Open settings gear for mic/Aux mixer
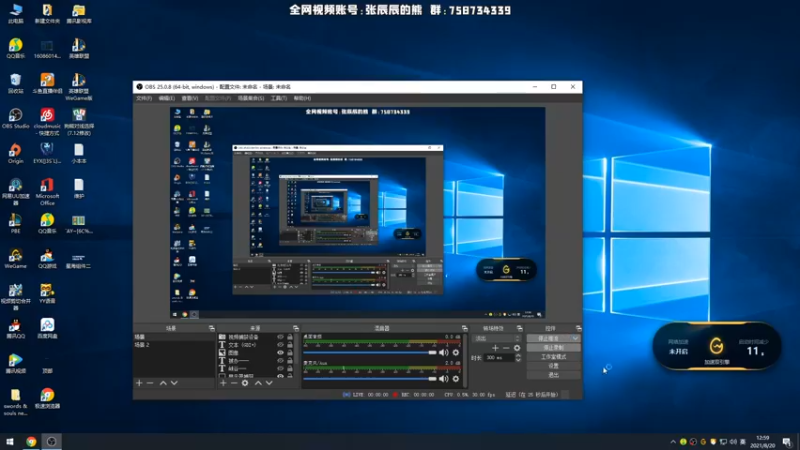The width and height of the screenshot is (800, 450). pos(456,379)
